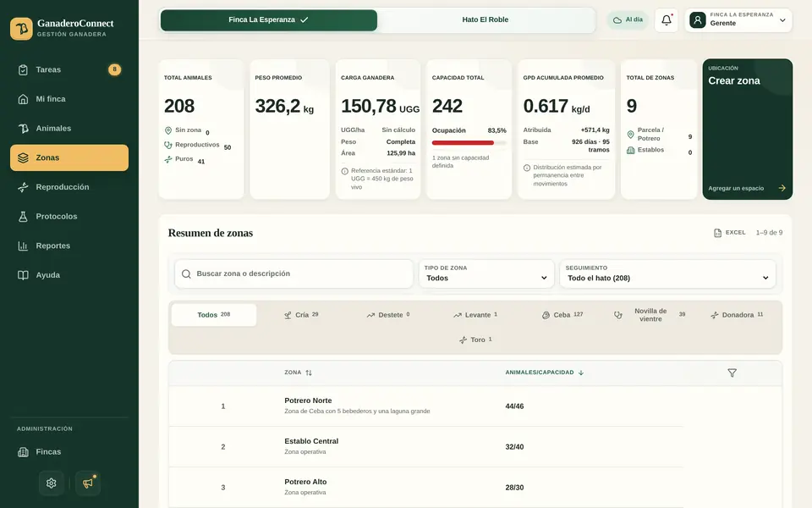Open Reportes in the sidebar
This screenshot has height=508, width=812.
(x=69, y=246)
